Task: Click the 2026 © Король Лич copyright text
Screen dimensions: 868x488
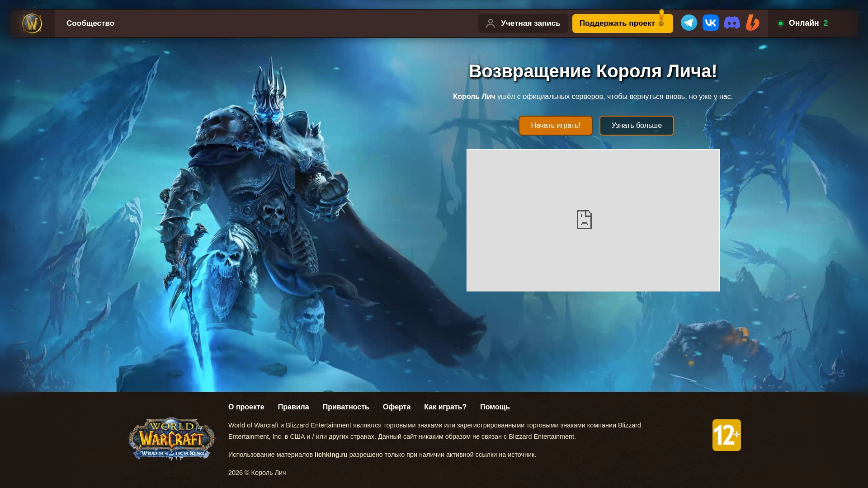Action: coord(257,473)
